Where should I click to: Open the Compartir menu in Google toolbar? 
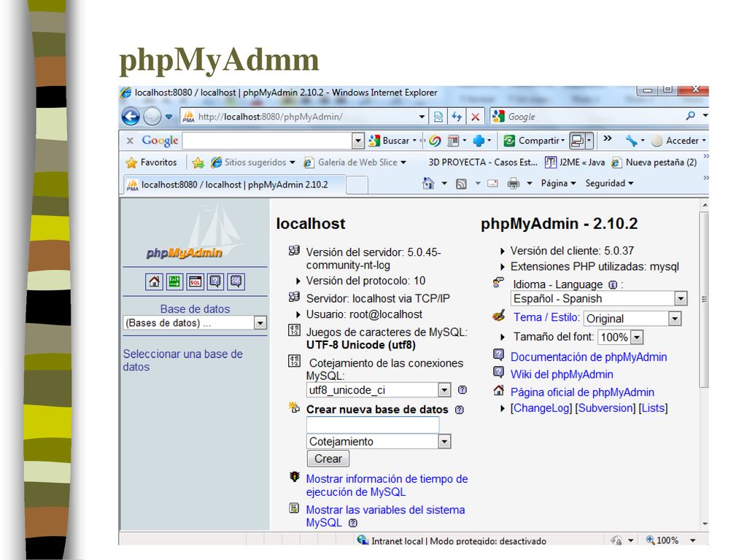click(534, 141)
